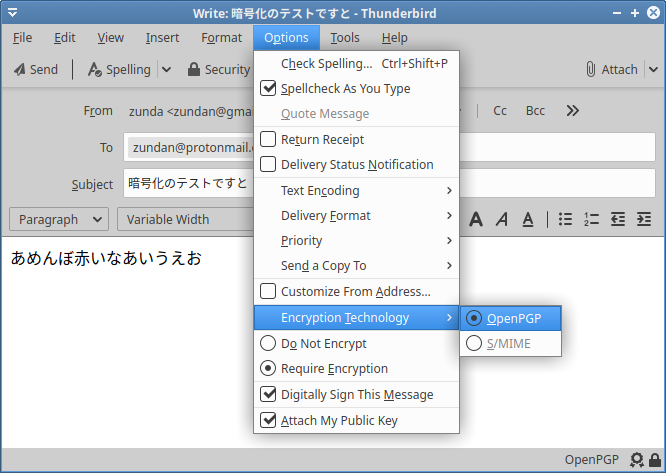The height and width of the screenshot is (473, 666).
Task: Open the Insert menu
Action: point(162,38)
